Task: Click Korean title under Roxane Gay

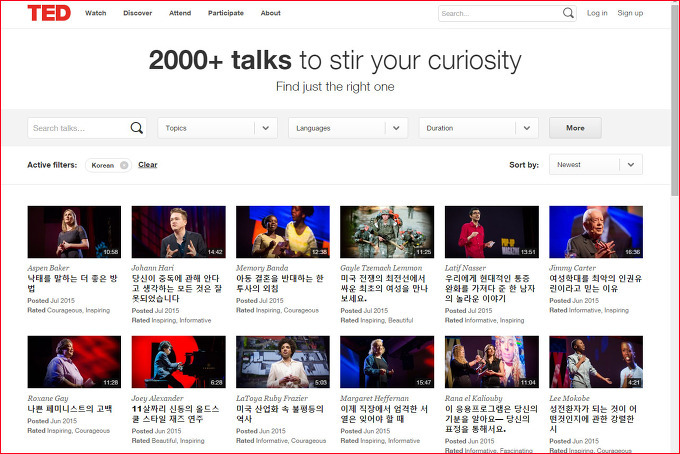Action: coord(70,409)
